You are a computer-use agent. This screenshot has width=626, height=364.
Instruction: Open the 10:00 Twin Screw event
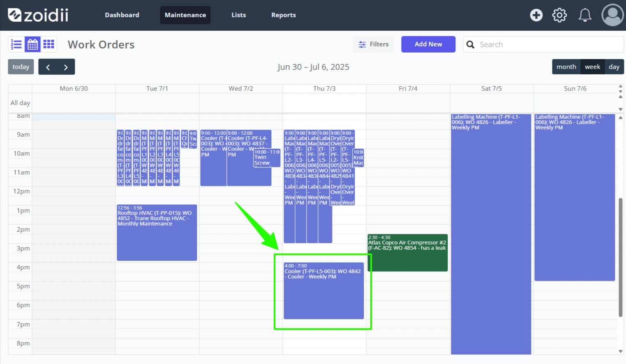point(267,158)
